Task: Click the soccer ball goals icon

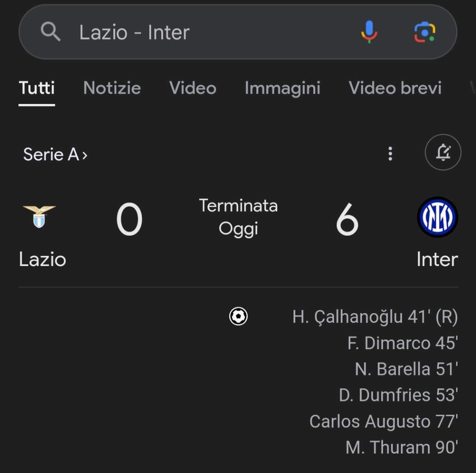Action: [238, 316]
